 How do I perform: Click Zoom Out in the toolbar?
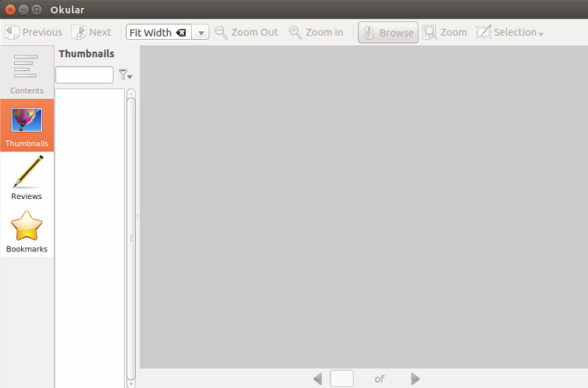pyautogui.click(x=246, y=32)
